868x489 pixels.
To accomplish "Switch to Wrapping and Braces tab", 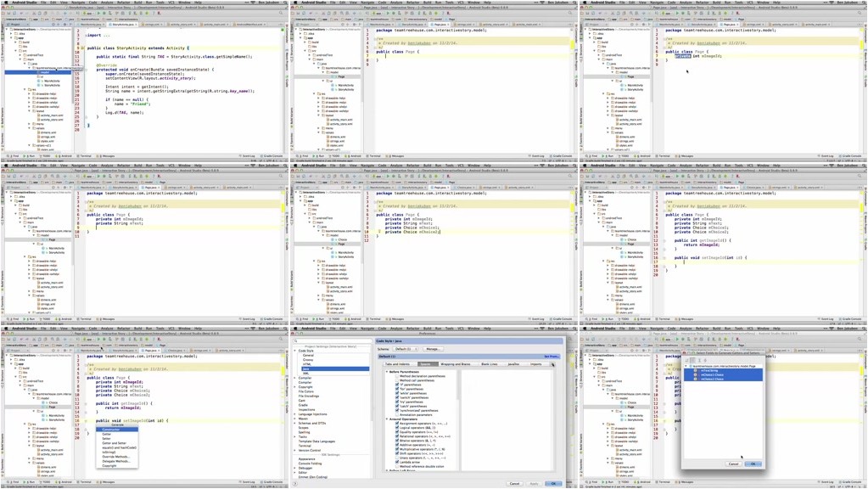I will [456, 364].
